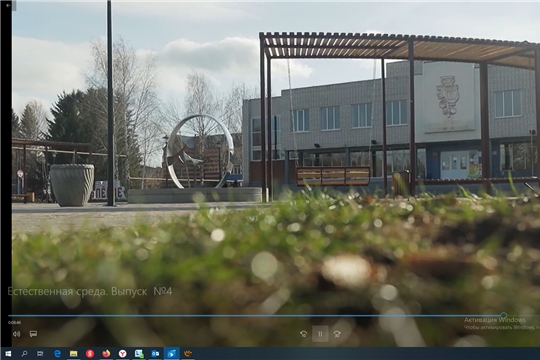The width and height of the screenshot is (540, 360).
Task: Click the elapsed time readout
Action: tap(14, 322)
